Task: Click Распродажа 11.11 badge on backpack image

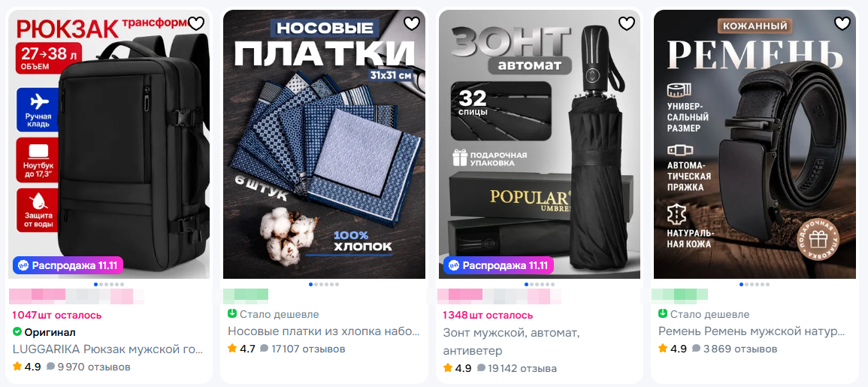Action: (68, 265)
